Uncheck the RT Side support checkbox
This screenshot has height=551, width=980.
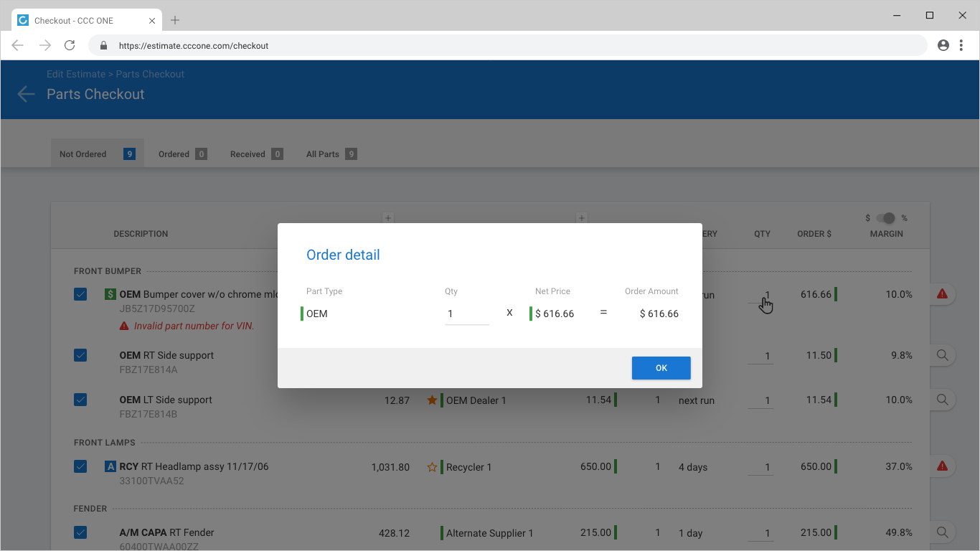coord(80,355)
